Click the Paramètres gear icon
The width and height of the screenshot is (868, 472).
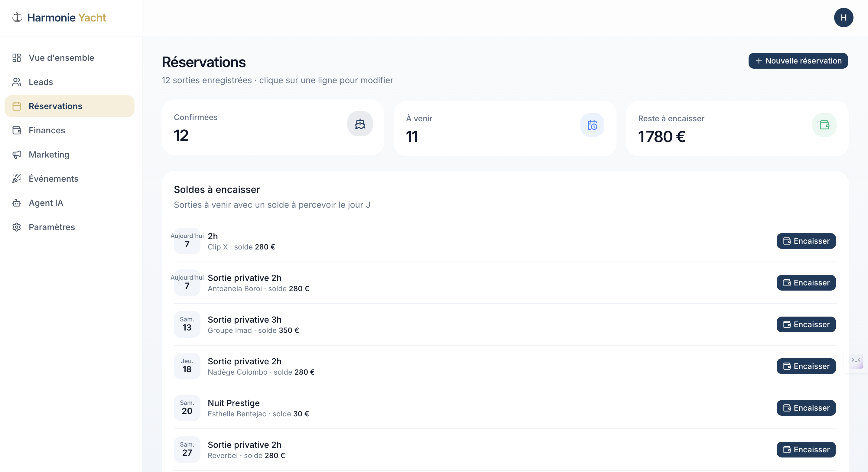[17, 227]
